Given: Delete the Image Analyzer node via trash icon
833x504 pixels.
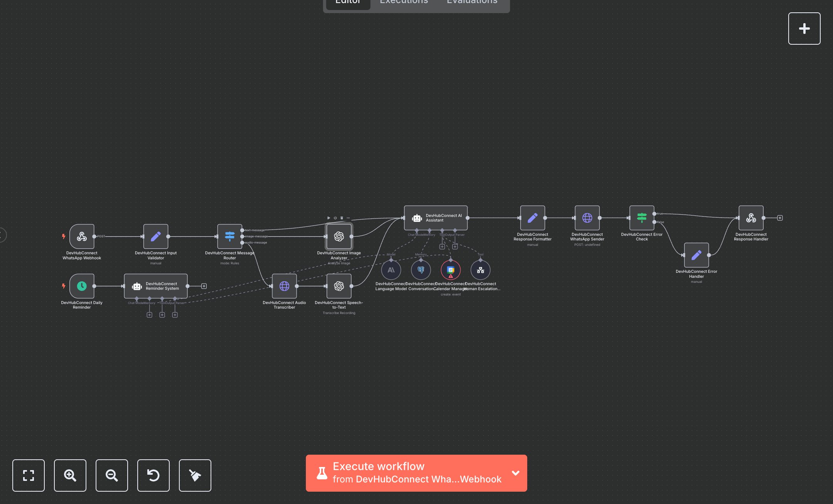Looking at the screenshot, I should pyautogui.click(x=342, y=218).
